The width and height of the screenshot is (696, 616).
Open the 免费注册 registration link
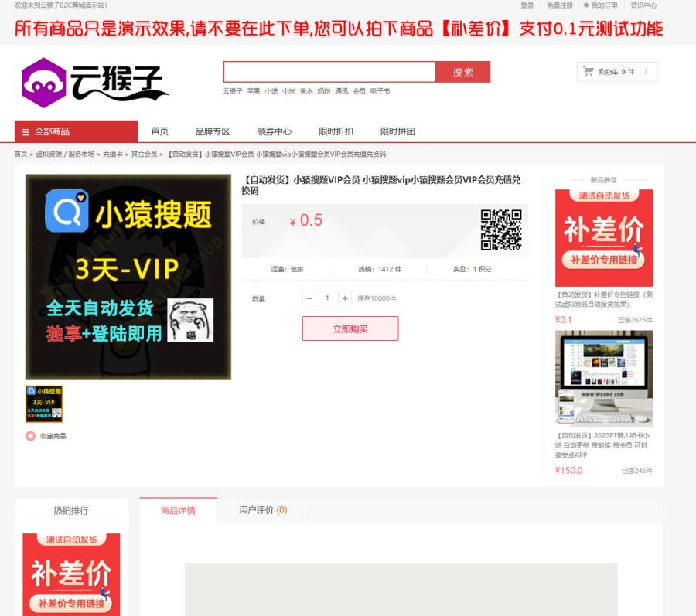click(558, 5)
